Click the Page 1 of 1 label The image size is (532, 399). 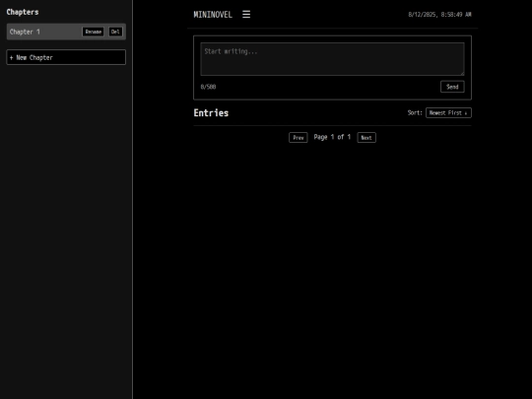tap(332, 137)
